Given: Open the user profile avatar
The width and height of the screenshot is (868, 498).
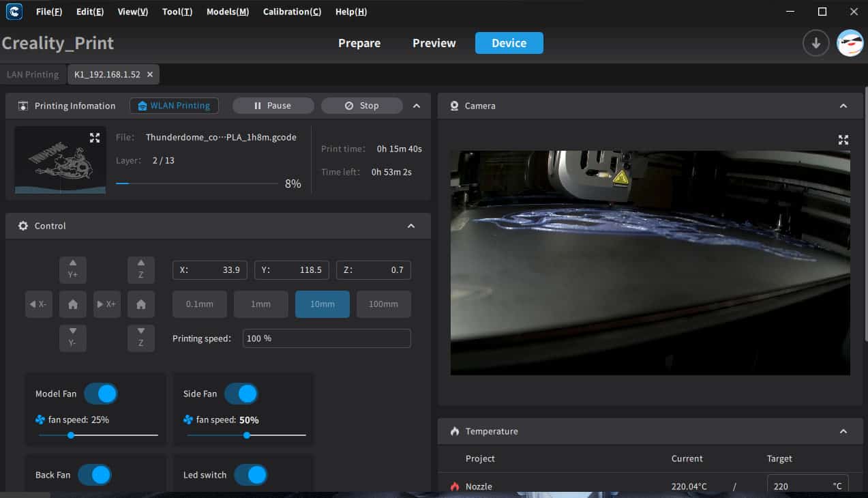Looking at the screenshot, I should click(850, 43).
